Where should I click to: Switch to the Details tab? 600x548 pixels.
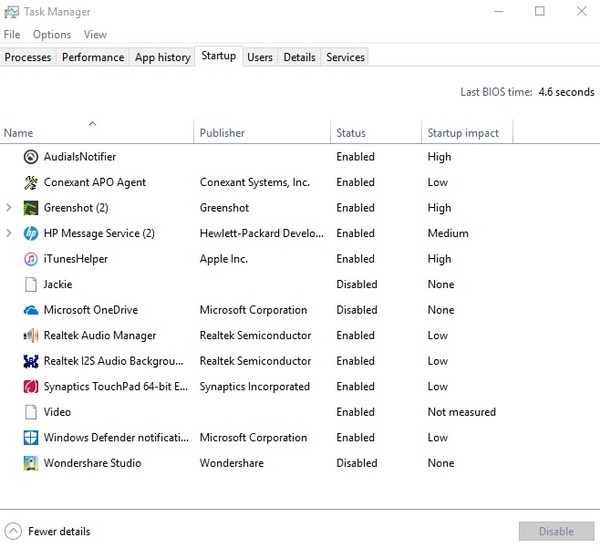pos(299,57)
